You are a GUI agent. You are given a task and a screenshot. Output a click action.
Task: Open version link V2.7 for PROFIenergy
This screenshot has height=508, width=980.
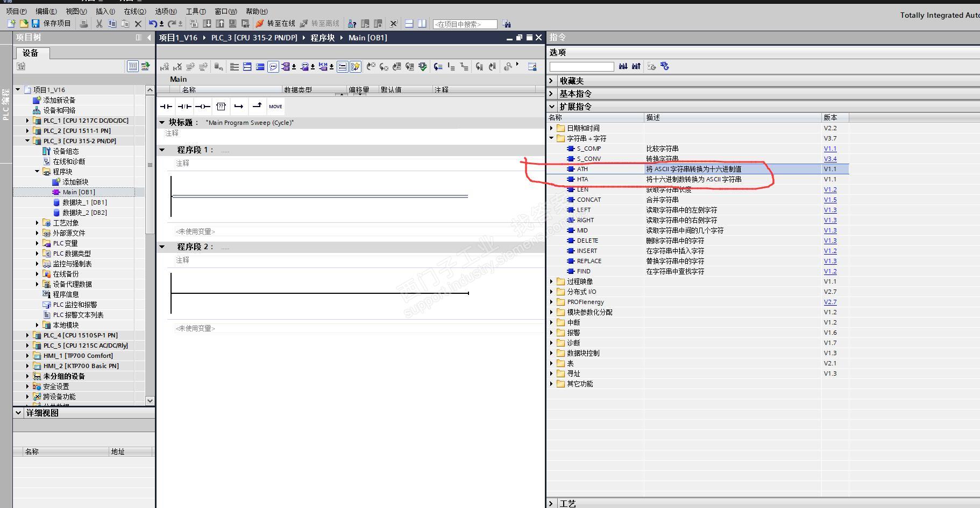click(x=830, y=302)
